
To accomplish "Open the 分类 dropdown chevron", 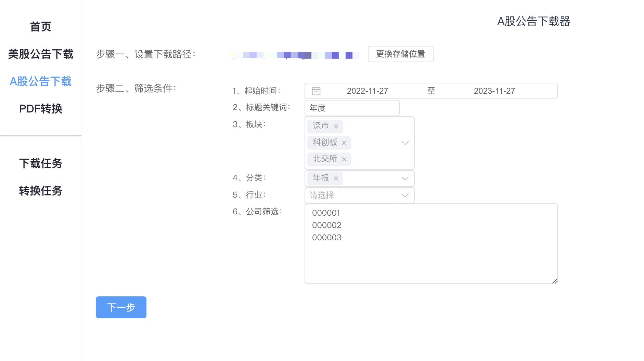I will [405, 178].
